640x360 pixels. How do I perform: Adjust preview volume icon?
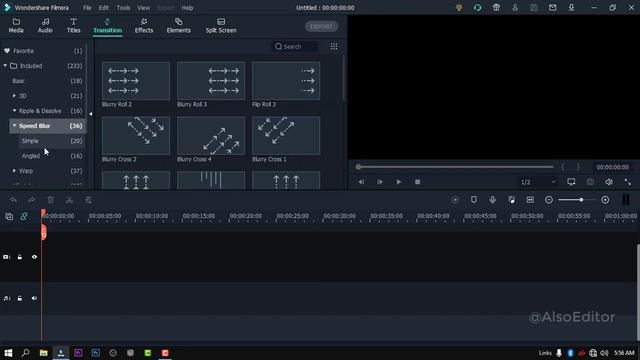(609, 182)
